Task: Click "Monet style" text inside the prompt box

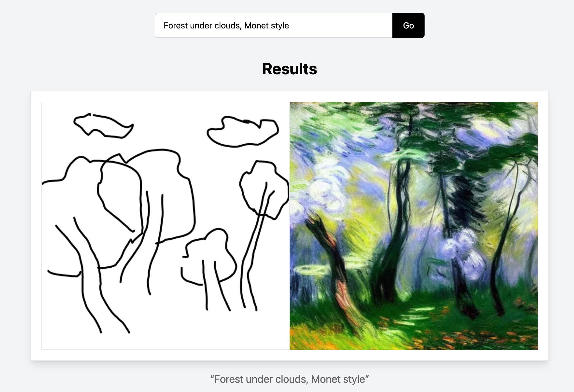Action: tap(266, 26)
